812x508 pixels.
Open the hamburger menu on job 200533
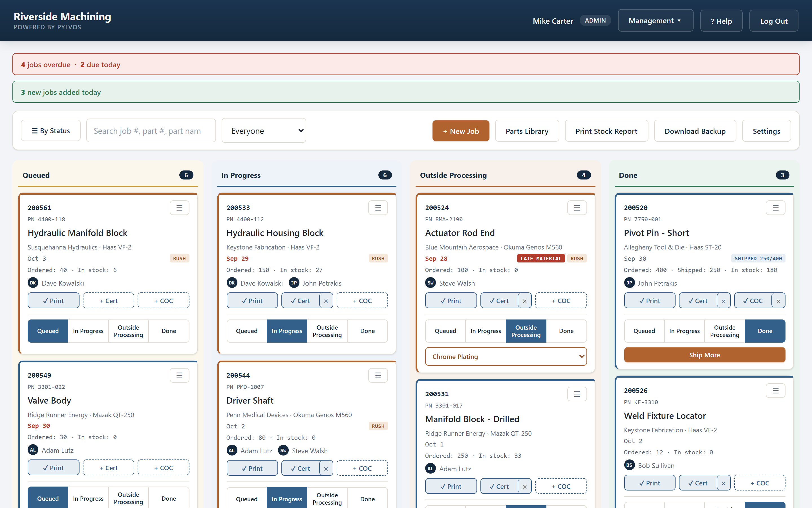pyautogui.click(x=378, y=208)
